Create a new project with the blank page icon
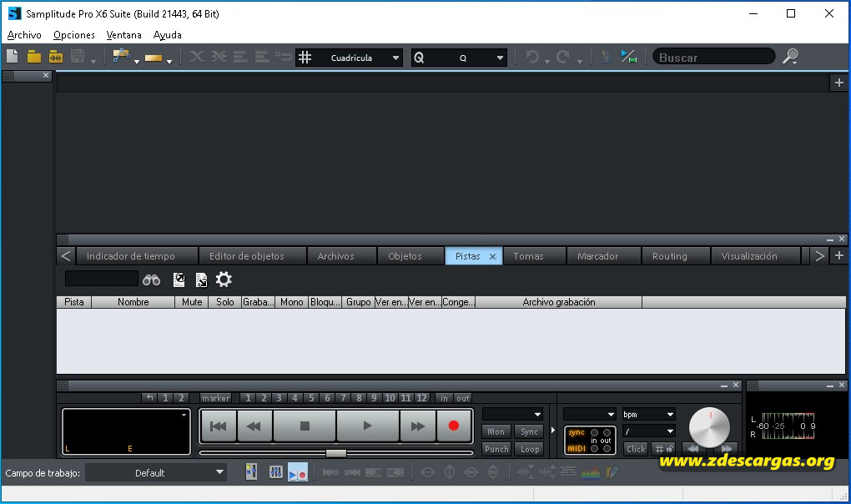851x504 pixels. [12, 57]
